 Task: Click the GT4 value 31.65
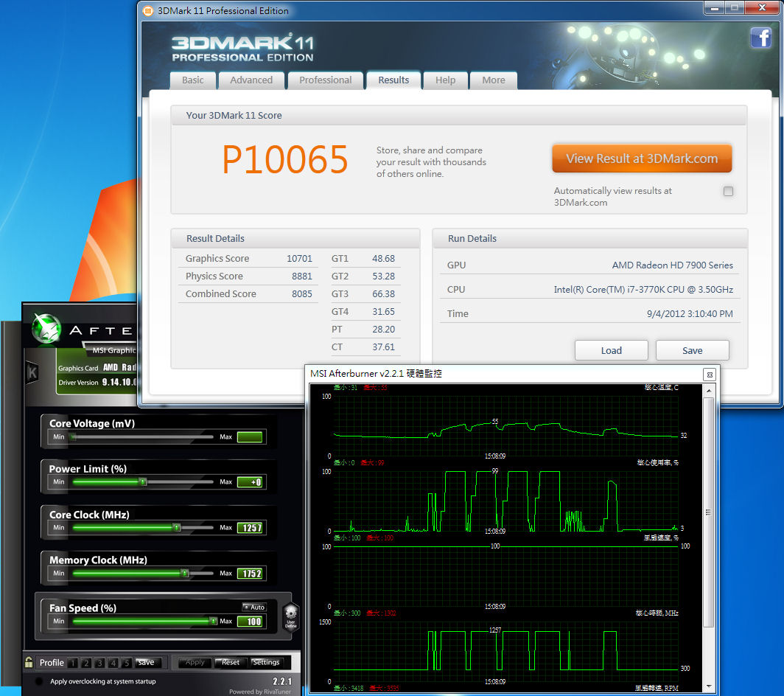click(383, 312)
